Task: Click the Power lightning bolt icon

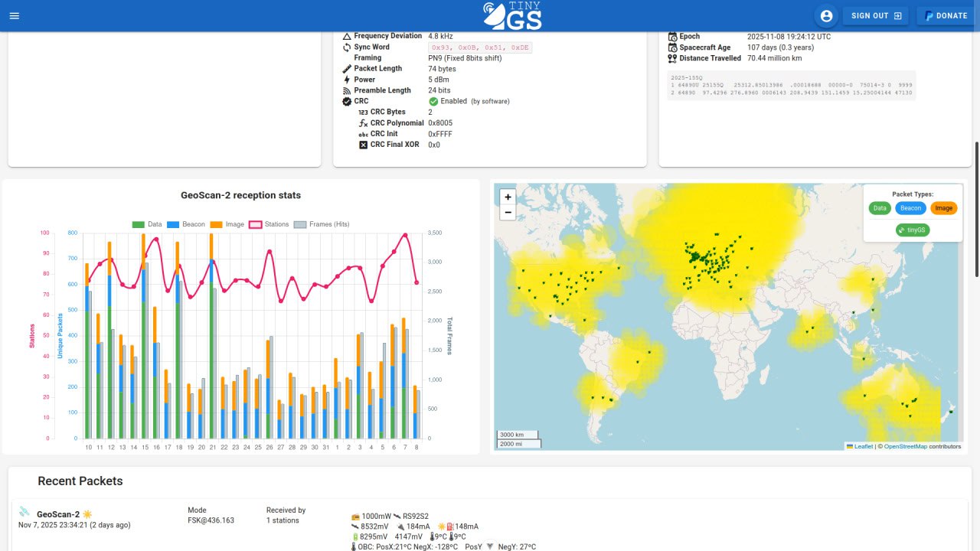Action: pos(347,80)
